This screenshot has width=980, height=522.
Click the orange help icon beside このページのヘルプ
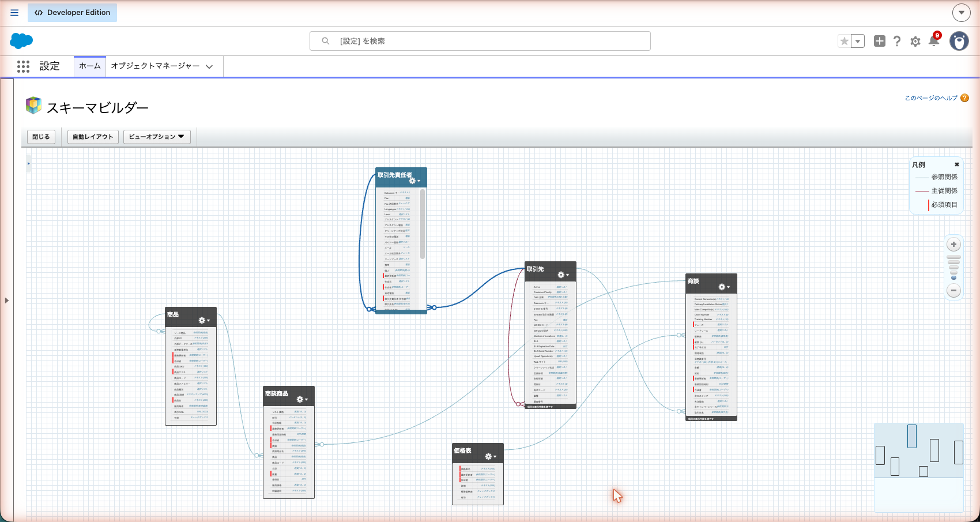coord(964,98)
